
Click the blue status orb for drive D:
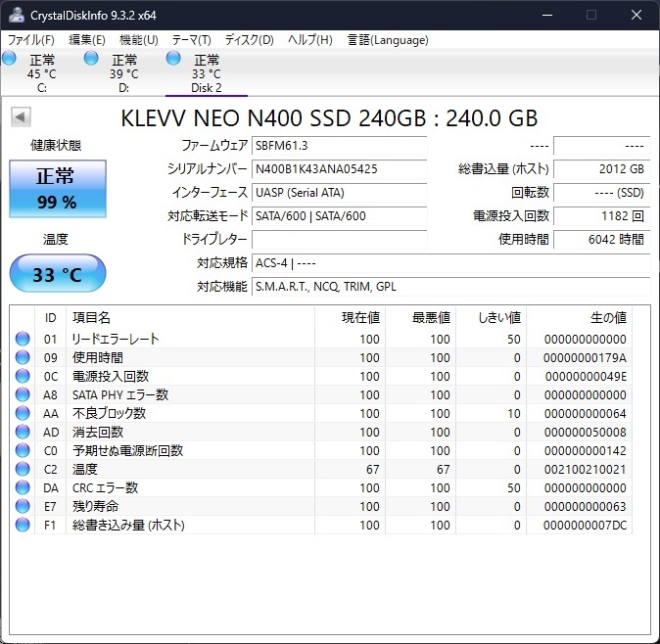coord(91,58)
